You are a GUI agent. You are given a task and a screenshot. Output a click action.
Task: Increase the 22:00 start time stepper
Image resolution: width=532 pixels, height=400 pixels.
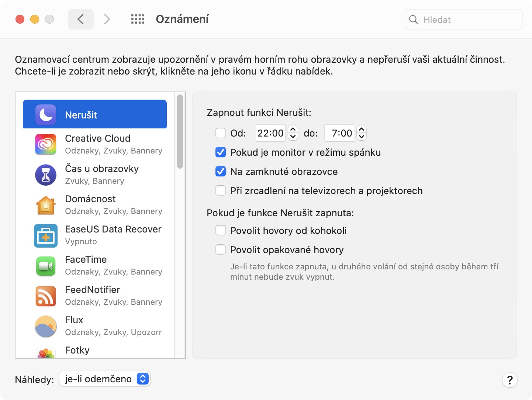click(293, 130)
